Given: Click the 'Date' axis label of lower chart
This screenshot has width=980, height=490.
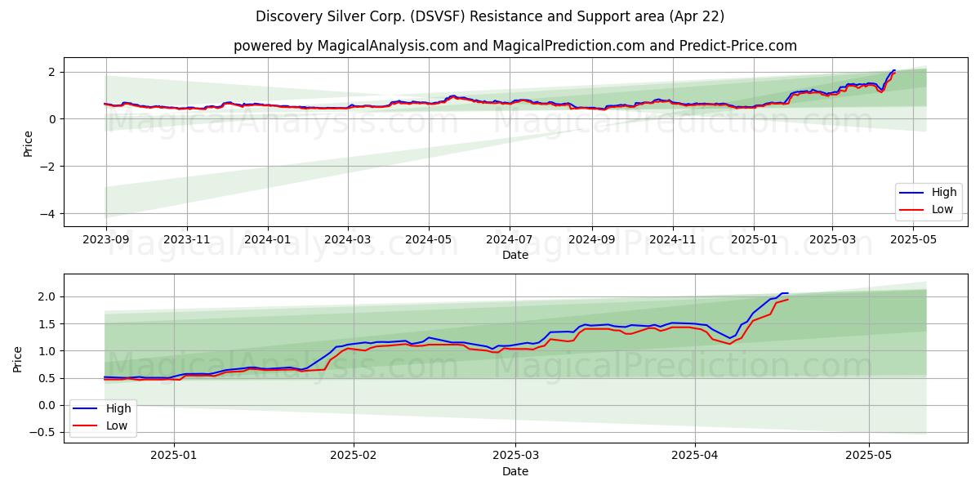Looking at the screenshot, I should (515, 471).
